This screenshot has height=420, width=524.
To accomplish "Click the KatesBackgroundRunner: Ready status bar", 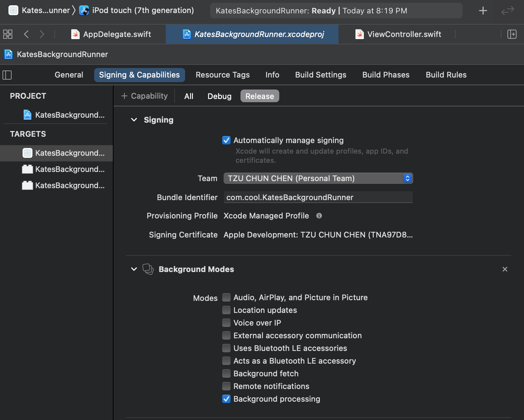I will [336, 11].
